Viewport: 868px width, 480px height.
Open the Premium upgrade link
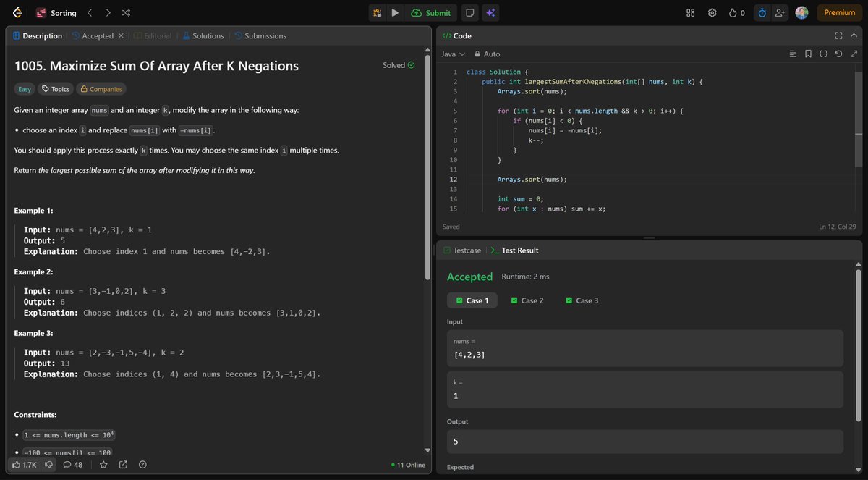(838, 12)
